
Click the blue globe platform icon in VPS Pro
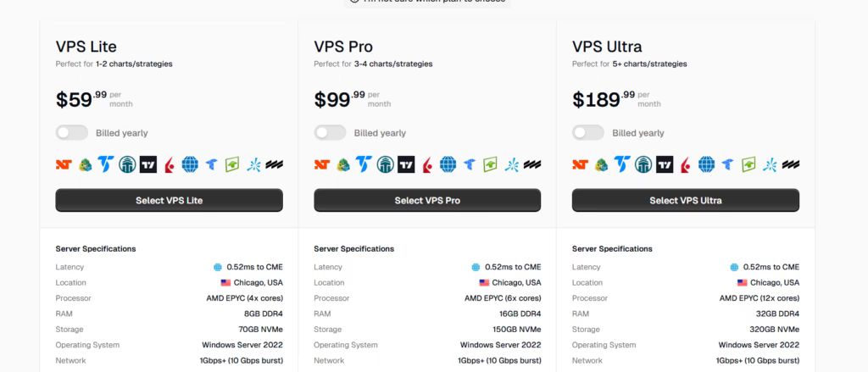pos(448,164)
